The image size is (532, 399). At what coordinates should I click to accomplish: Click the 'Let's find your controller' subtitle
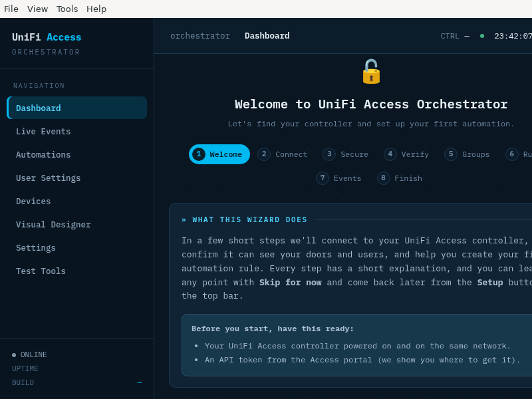(x=371, y=124)
